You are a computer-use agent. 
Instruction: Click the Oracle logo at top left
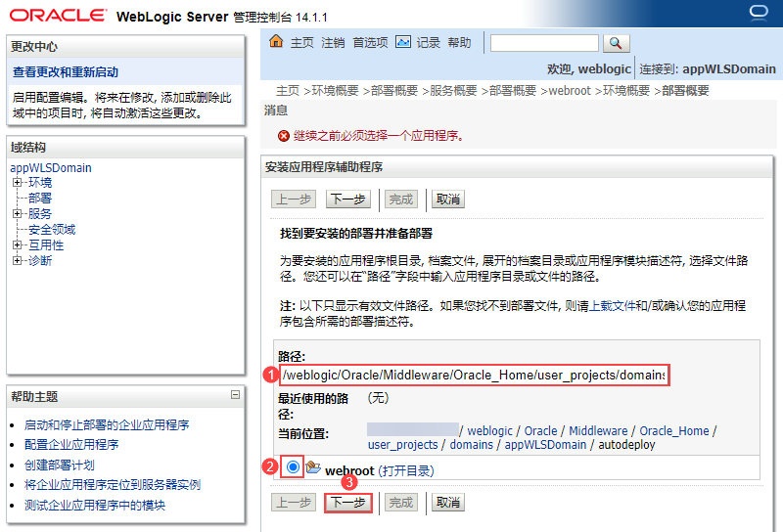[58, 16]
